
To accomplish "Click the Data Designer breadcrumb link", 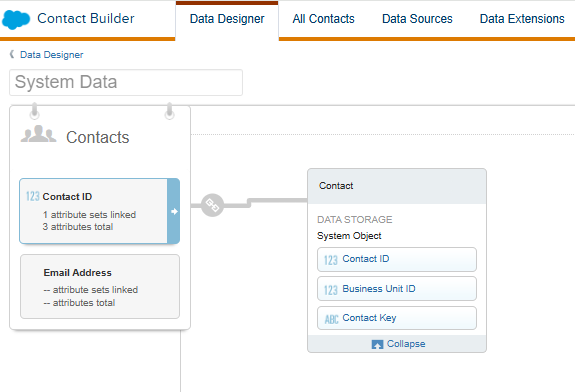I will tap(52, 55).
